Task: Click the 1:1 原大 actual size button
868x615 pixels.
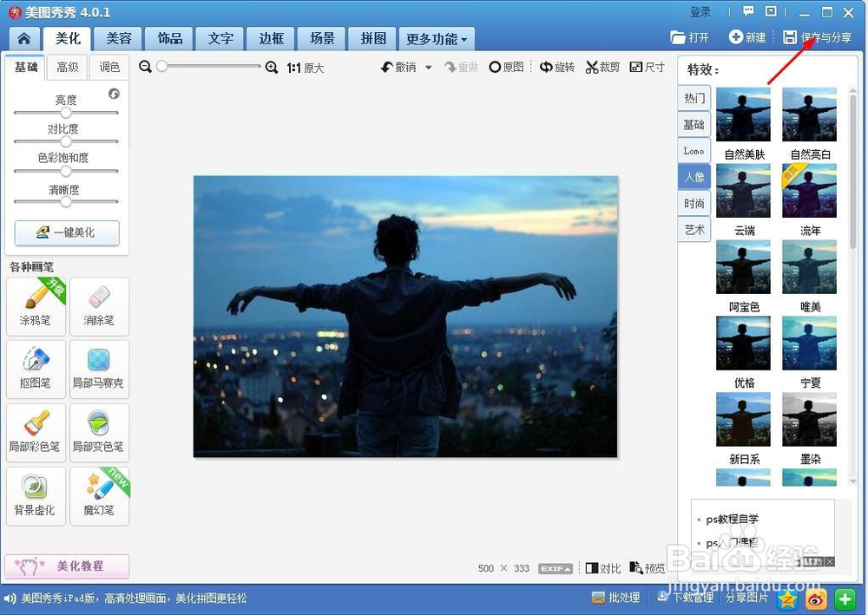Action: (306, 68)
